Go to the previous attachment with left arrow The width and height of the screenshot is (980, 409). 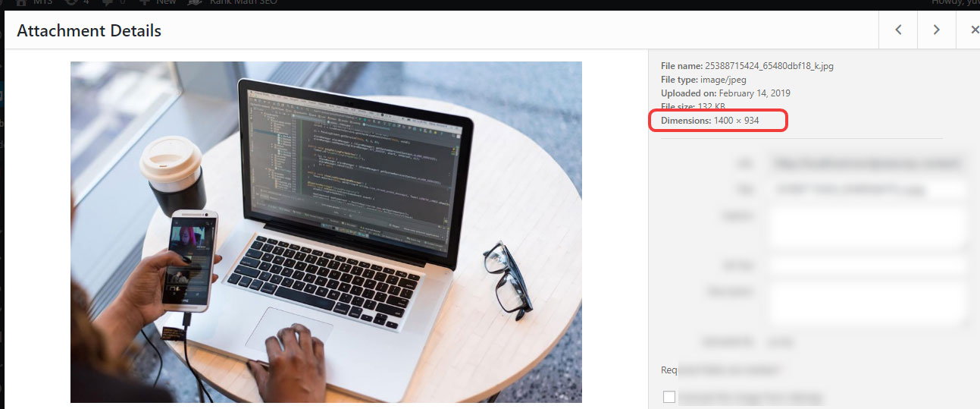[898, 30]
